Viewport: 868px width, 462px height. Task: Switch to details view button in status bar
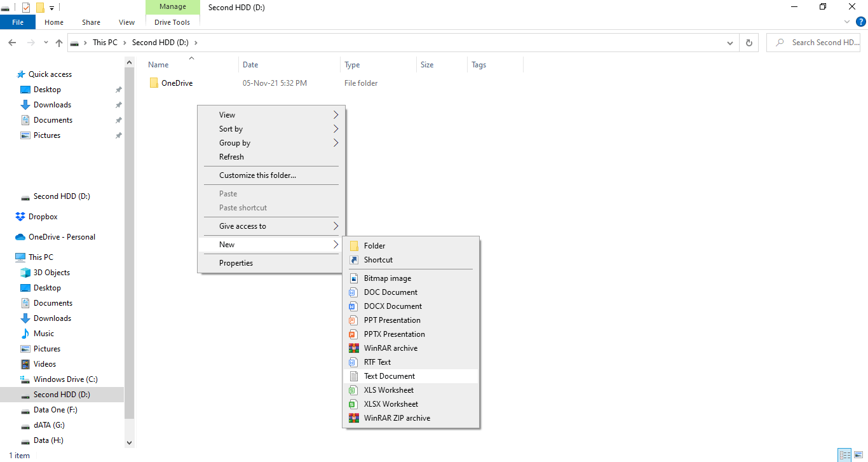[x=844, y=456]
